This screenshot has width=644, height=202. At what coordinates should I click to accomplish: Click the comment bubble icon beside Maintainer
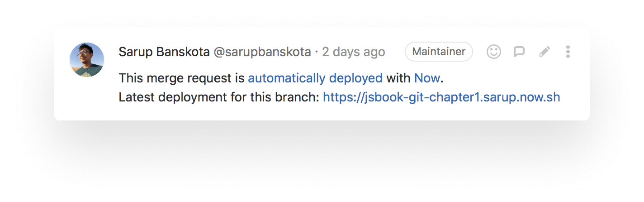(x=519, y=52)
